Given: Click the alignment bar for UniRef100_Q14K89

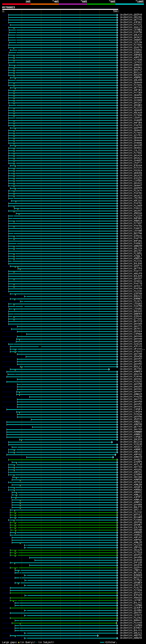Looking at the screenshot, I should click(76, 560).
